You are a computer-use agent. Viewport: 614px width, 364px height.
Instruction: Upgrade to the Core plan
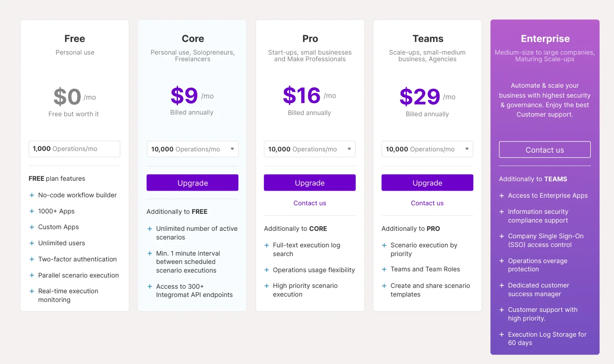click(192, 183)
